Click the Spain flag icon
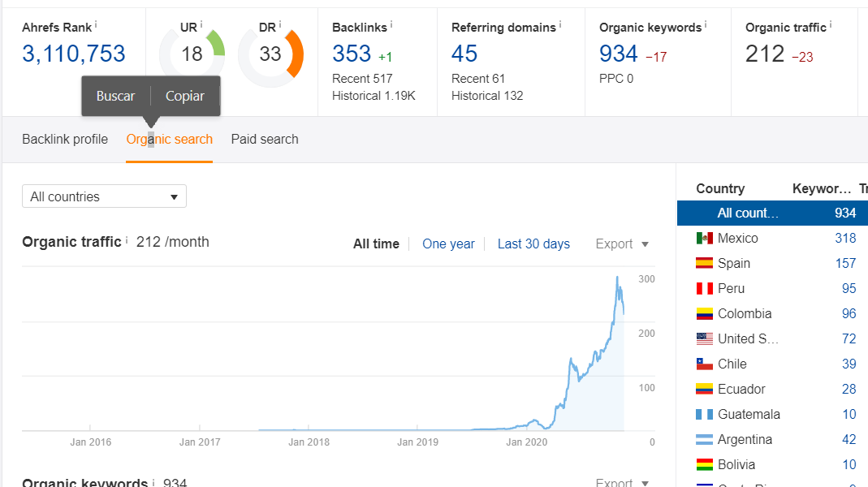This screenshot has height=487, width=868. coord(704,264)
